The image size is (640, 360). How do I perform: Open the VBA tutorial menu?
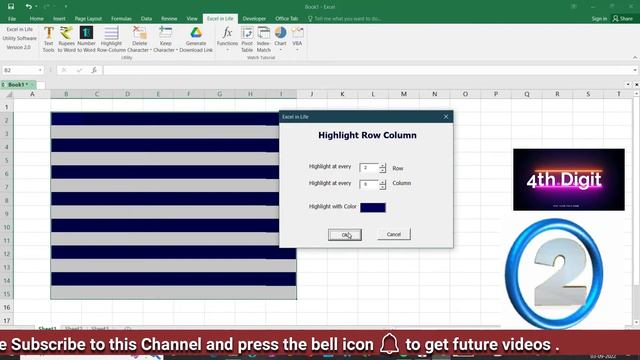point(297,39)
